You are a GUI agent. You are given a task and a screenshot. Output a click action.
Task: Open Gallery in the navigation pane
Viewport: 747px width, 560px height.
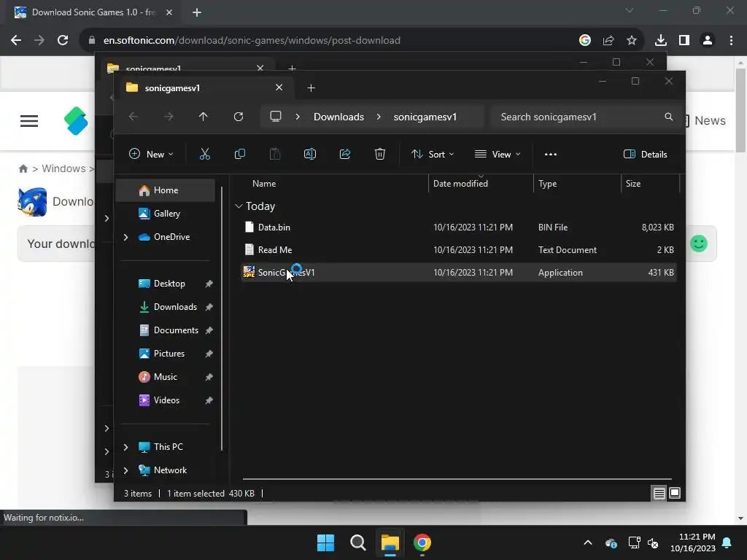[x=166, y=214]
